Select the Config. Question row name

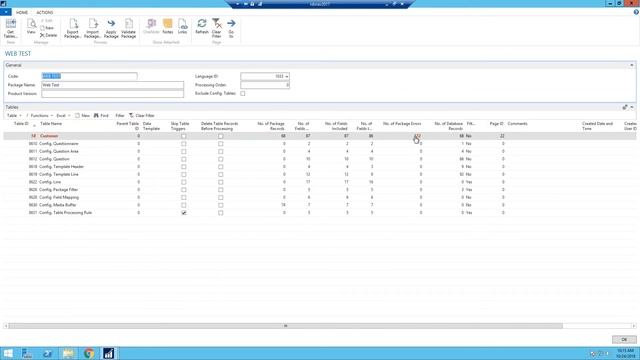(54, 159)
